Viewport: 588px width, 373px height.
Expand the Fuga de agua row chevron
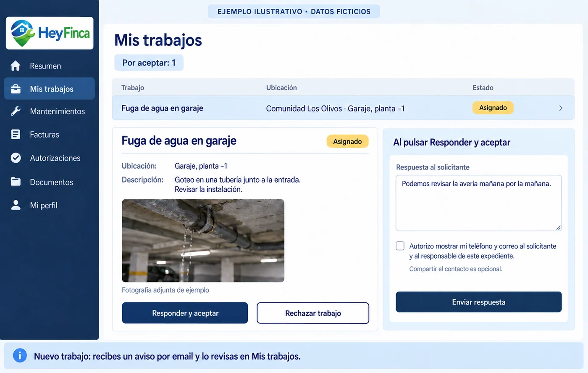(x=561, y=108)
